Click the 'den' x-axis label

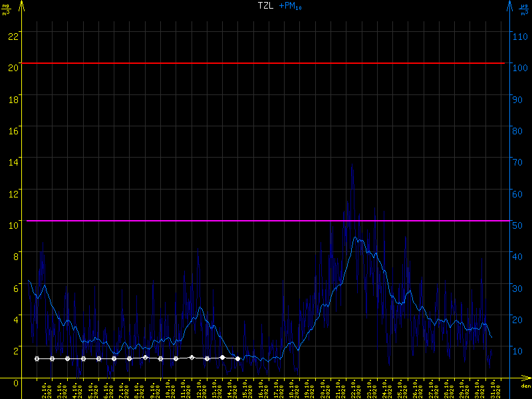525,386
